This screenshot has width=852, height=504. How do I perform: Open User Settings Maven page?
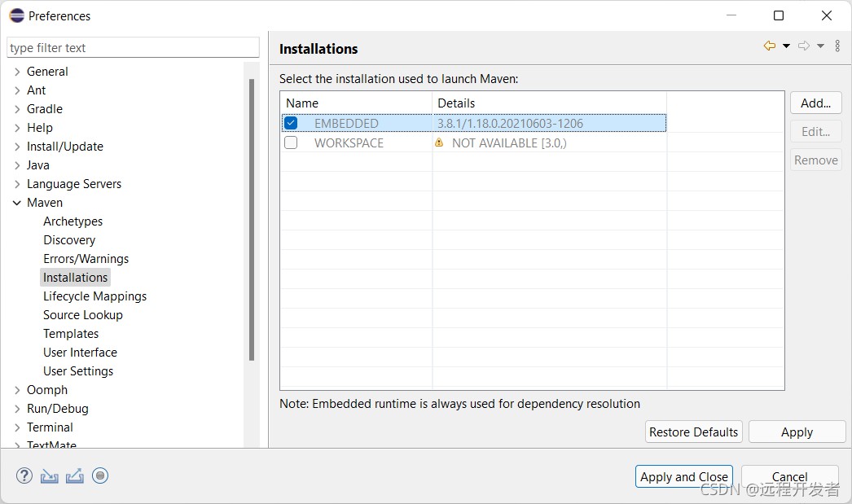(78, 371)
